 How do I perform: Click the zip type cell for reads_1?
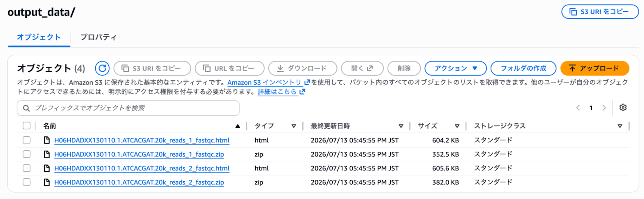point(259,154)
